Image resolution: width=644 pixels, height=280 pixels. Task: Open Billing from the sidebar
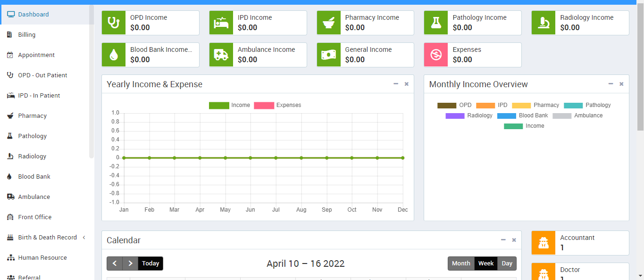[27, 35]
